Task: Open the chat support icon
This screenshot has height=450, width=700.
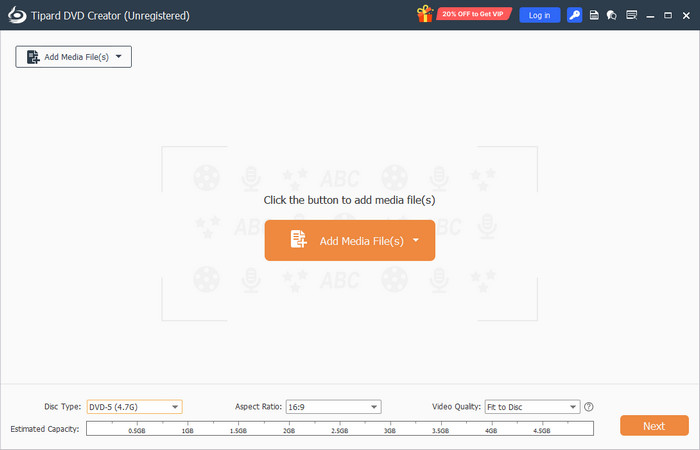Action: 611,15
